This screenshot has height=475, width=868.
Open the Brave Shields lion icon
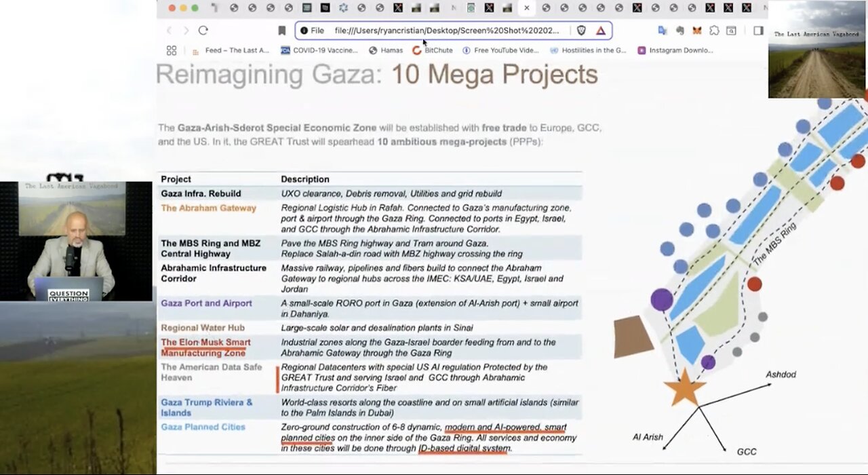pyautogui.click(x=581, y=31)
